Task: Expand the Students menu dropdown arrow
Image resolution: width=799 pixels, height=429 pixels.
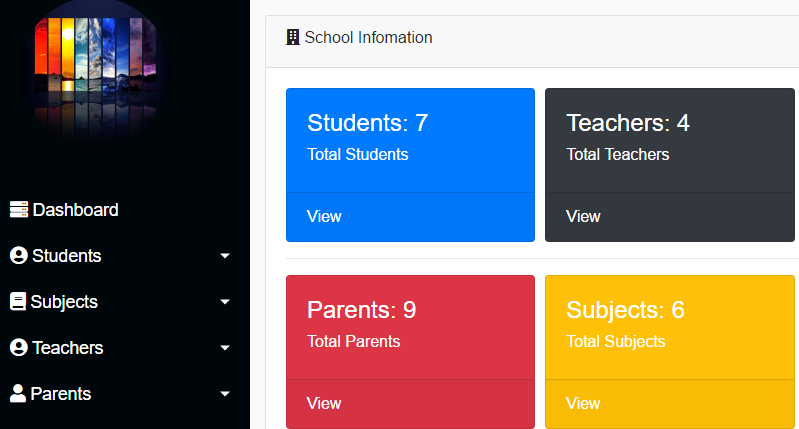Action: tap(225, 256)
